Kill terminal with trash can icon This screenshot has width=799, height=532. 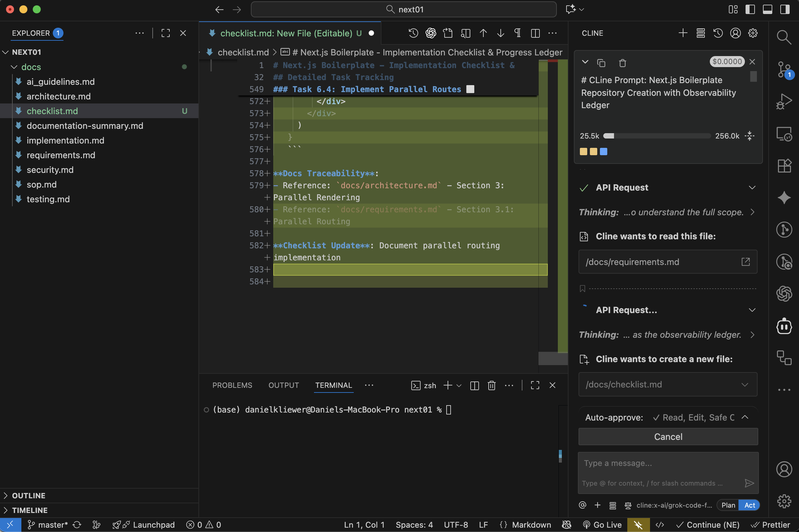pos(491,385)
